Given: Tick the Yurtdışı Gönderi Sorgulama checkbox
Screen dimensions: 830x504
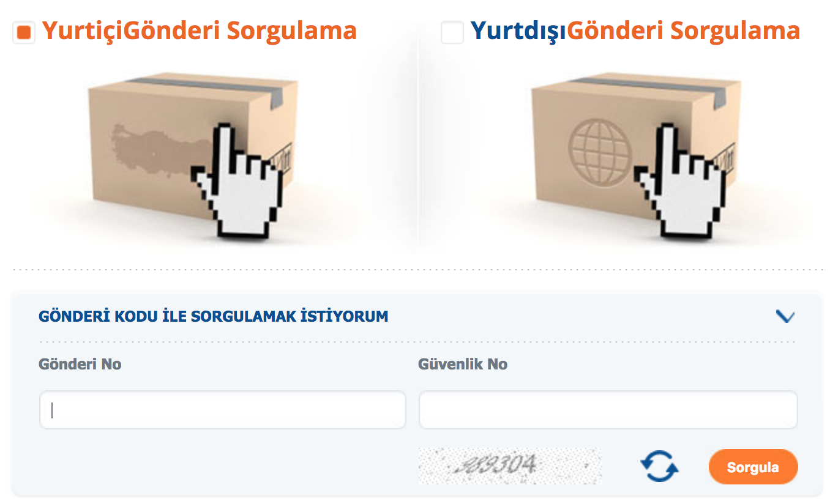Looking at the screenshot, I should point(452,32).
